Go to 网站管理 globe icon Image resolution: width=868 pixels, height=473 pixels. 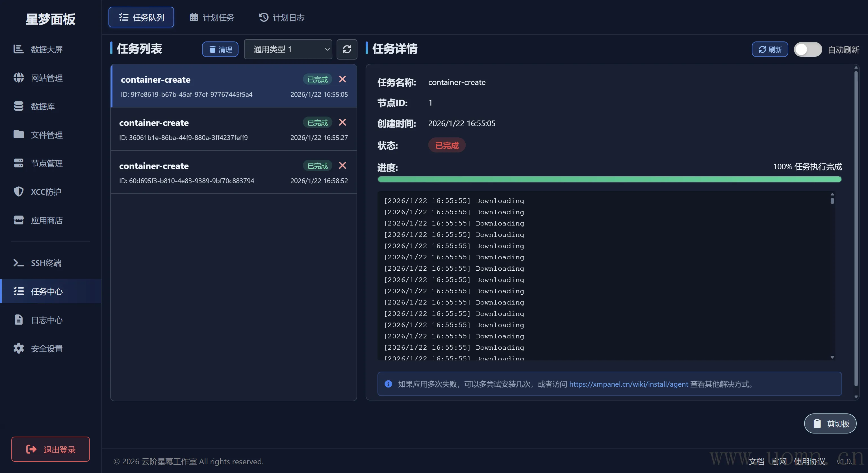coord(19,78)
